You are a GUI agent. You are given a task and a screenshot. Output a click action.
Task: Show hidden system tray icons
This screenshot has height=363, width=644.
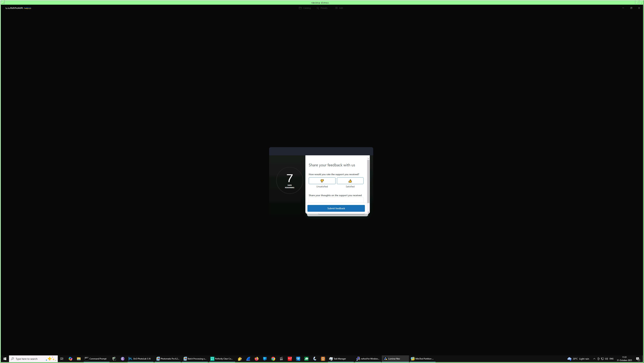point(594,359)
